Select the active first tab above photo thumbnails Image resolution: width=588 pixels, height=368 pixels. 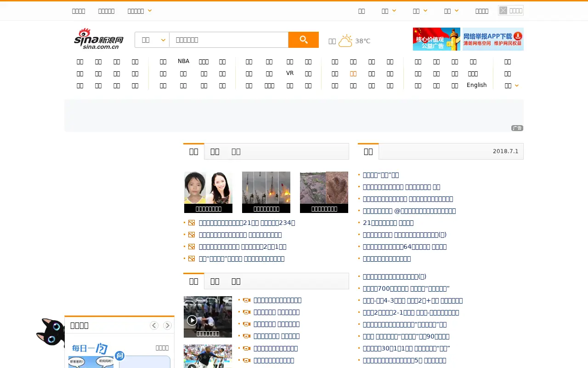pos(194,151)
